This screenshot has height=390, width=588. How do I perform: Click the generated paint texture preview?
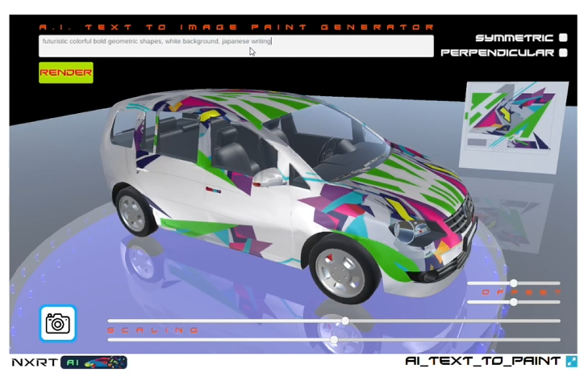pyautogui.click(x=514, y=127)
